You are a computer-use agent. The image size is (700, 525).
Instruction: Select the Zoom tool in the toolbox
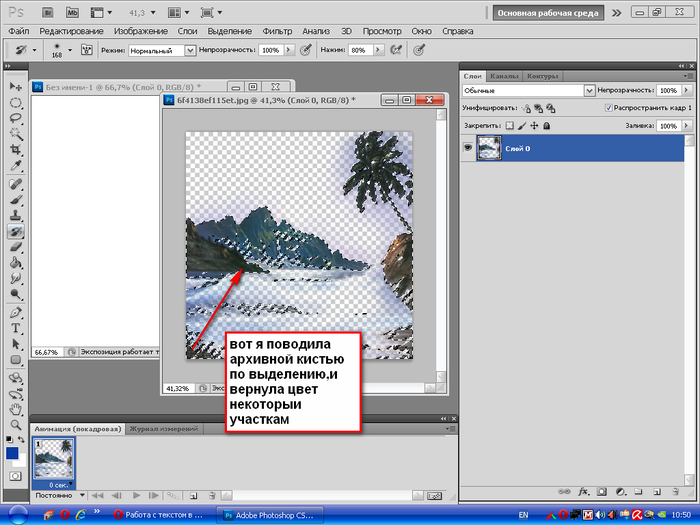[x=16, y=425]
